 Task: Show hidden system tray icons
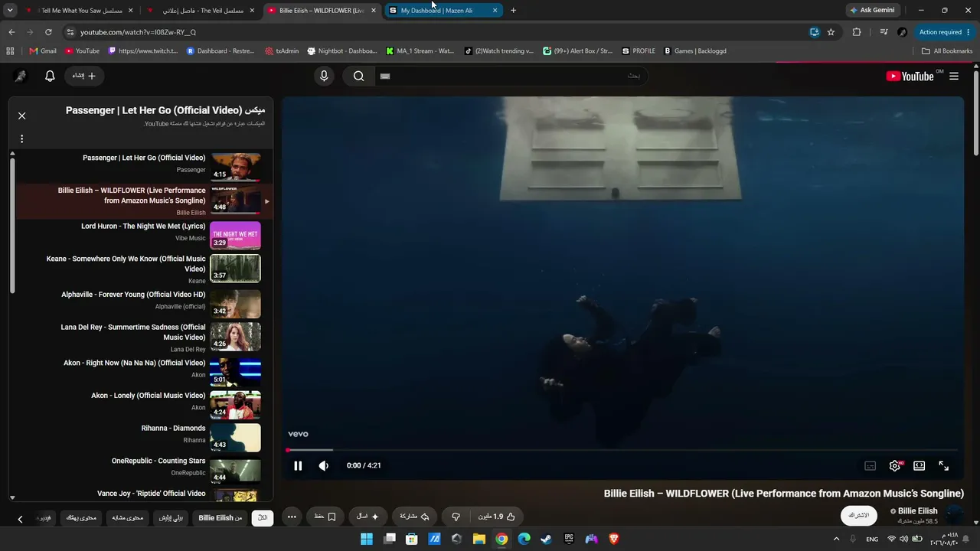[x=836, y=539]
